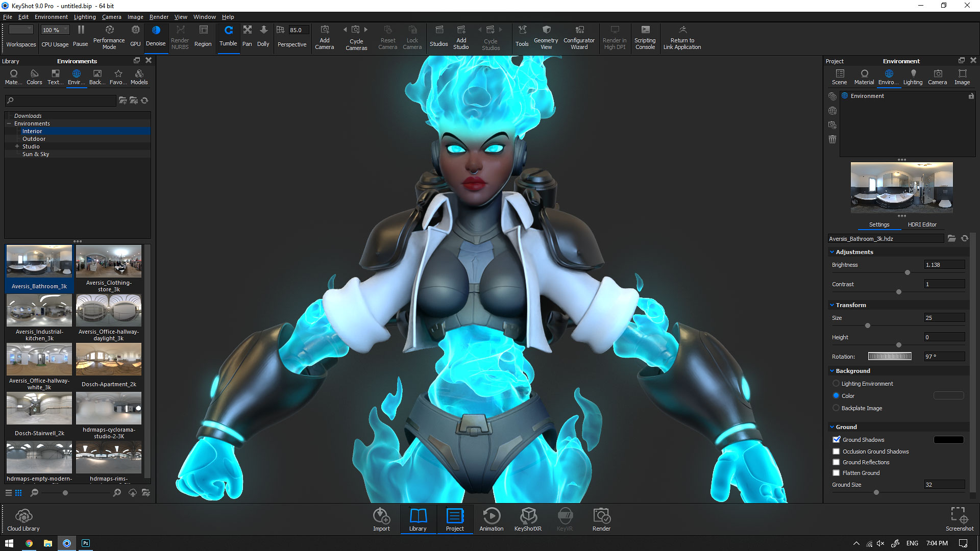Image resolution: width=980 pixels, height=551 pixels.
Task: Select Color background radio button
Action: click(x=836, y=396)
